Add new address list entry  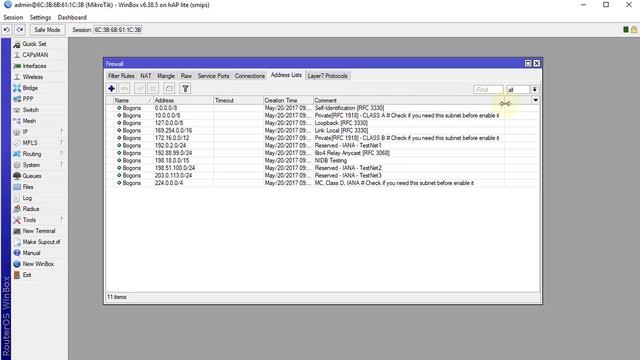[x=111, y=89]
